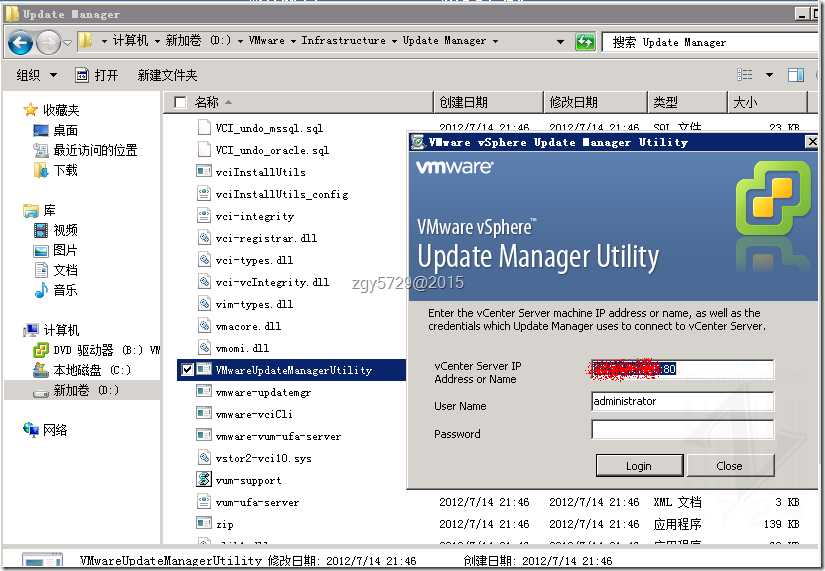Viewport: 825px width, 571px height.
Task: Select the vci-integrity file icon
Action: (x=204, y=216)
